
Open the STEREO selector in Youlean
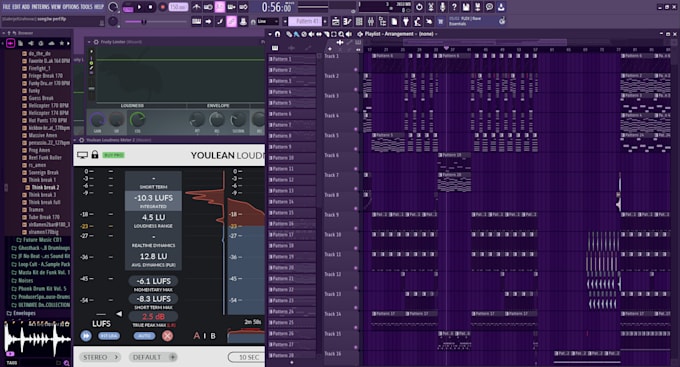coord(101,357)
